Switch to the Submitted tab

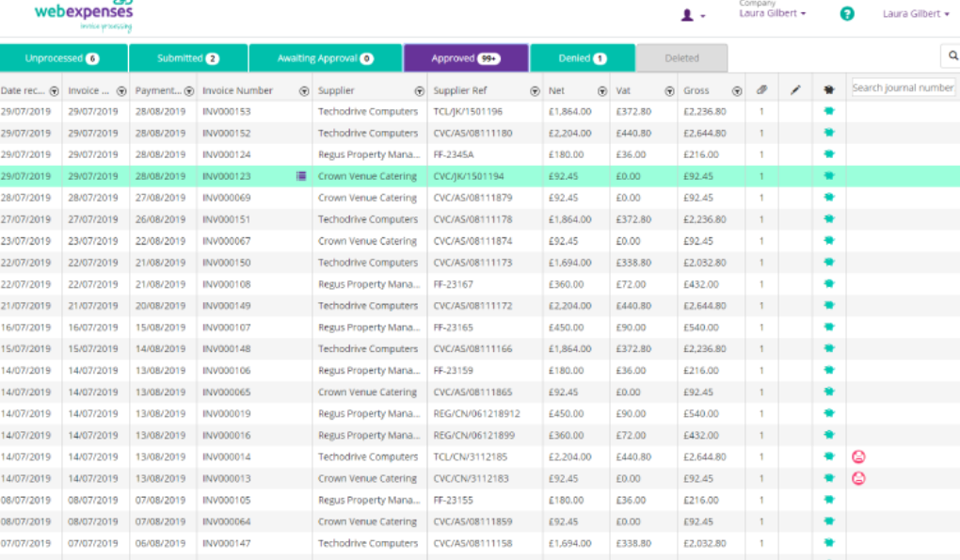(x=188, y=58)
